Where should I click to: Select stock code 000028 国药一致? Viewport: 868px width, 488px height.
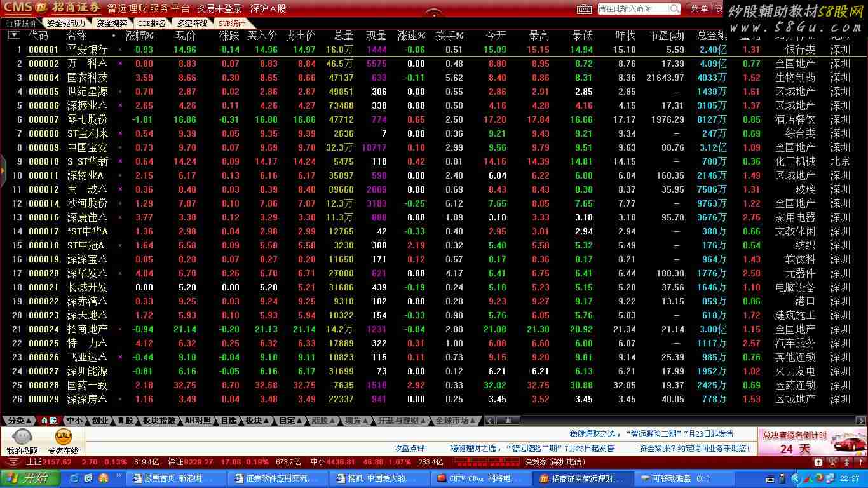pos(434,385)
